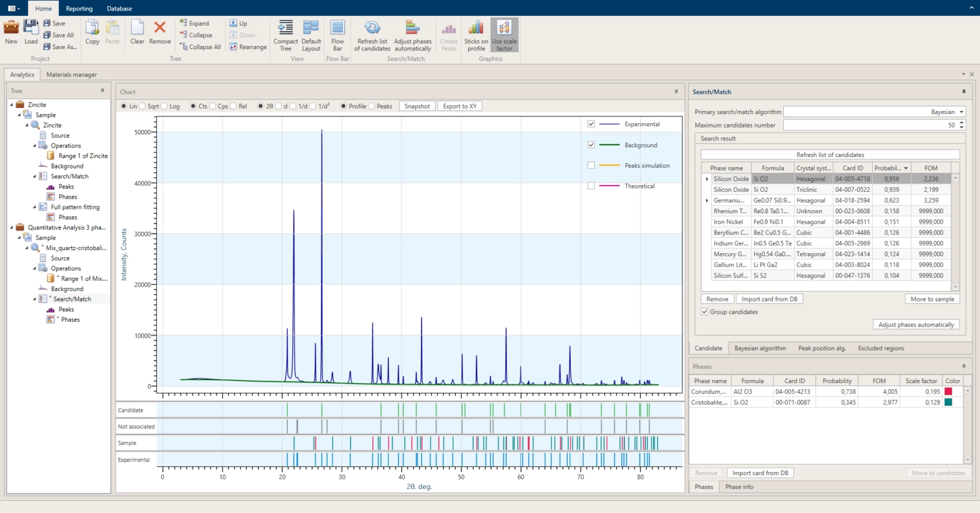This screenshot has width=980, height=513.
Task: Toggle Sticks on profile graphics
Action: pos(476,28)
